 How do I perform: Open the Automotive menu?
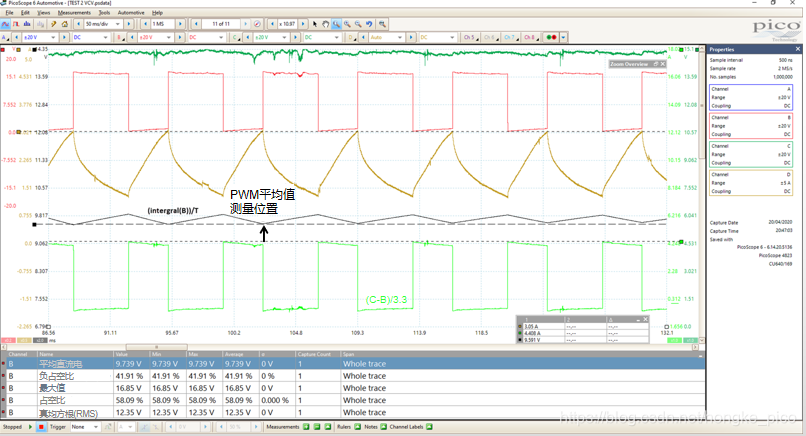pos(131,12)
